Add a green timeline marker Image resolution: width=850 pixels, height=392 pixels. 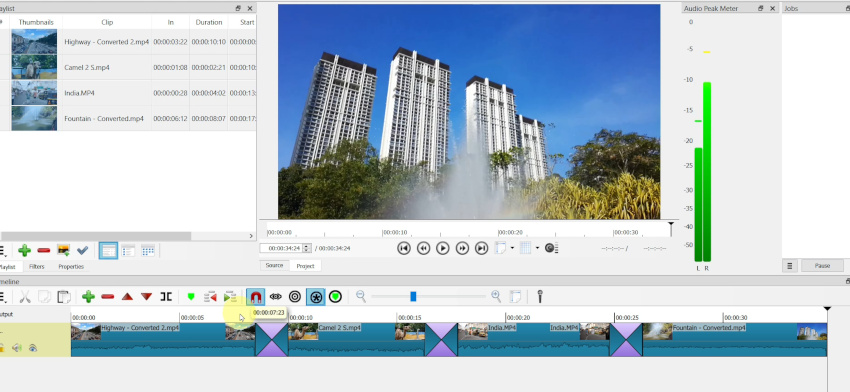click(x=191, y=297)
